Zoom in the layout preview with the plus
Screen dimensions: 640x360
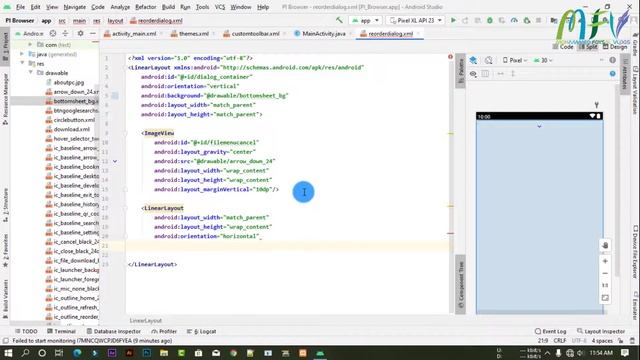pyautogui.click(x=605, y=261)
